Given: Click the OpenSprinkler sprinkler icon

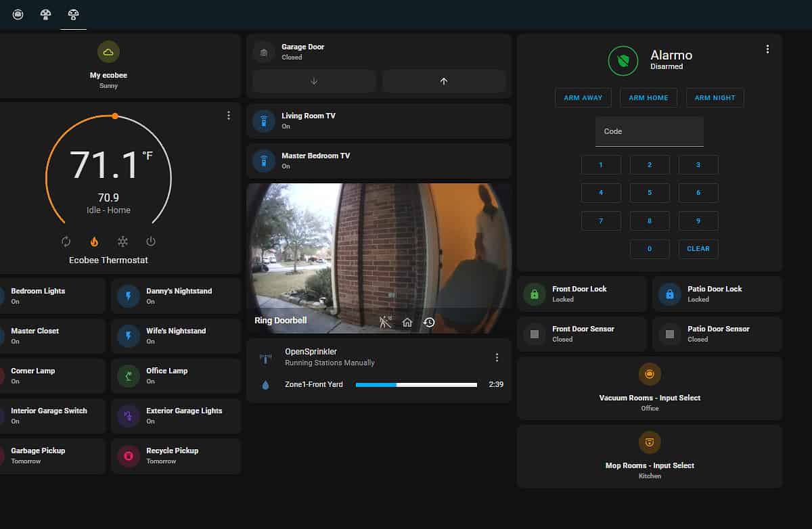Looking at the screenshot, I should pos(265,357).
